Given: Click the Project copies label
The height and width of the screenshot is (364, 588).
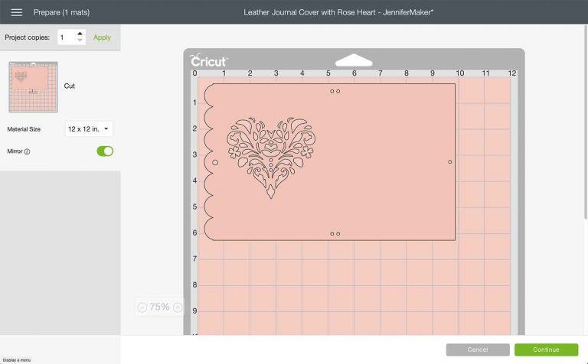Looking at the screenshot, I should click(27, 37).
